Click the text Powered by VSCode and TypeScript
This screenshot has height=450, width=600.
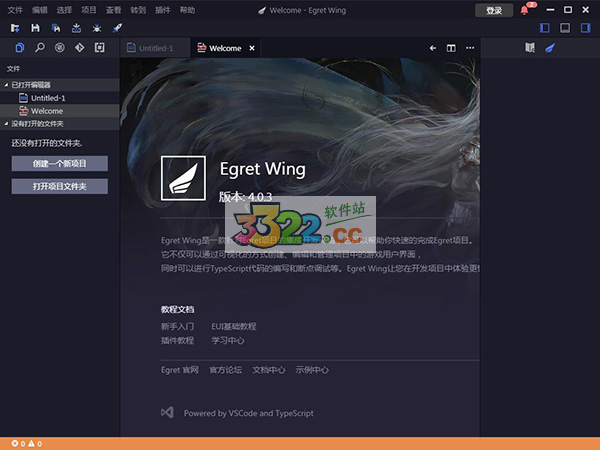pyautogui.click(x=249, y=413)
